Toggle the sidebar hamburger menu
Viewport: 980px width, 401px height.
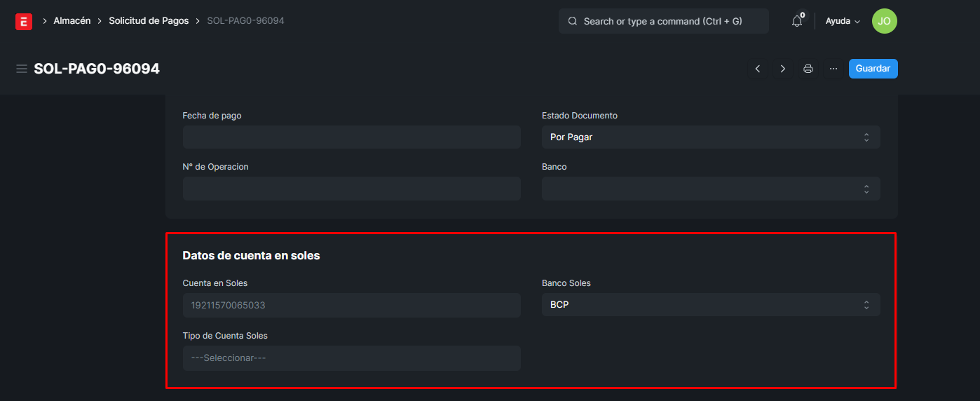(22, 69)
